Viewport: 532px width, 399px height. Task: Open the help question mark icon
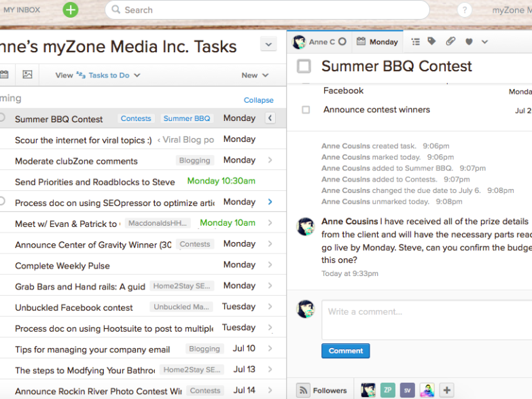pos(465,10)
